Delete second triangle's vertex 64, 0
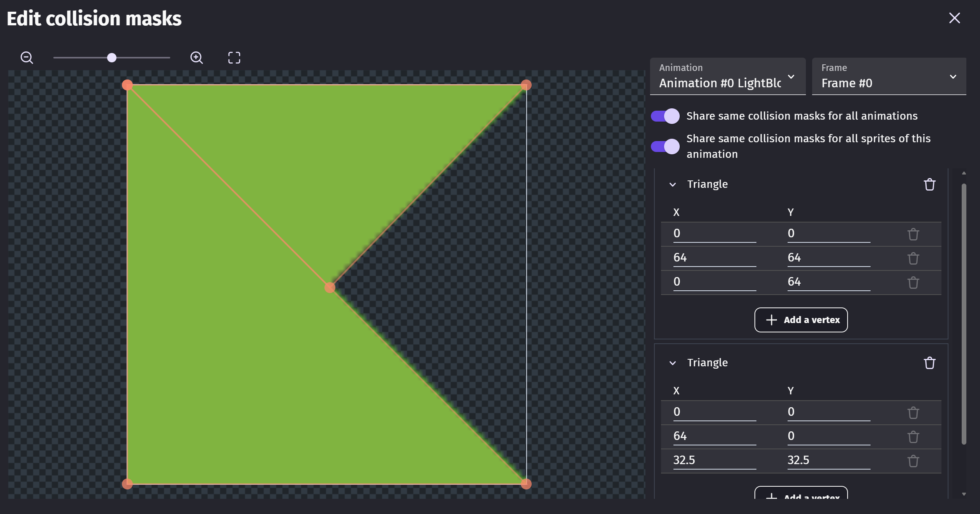The height and width of the screenshot is (514, 980). [x=913, y=437]
